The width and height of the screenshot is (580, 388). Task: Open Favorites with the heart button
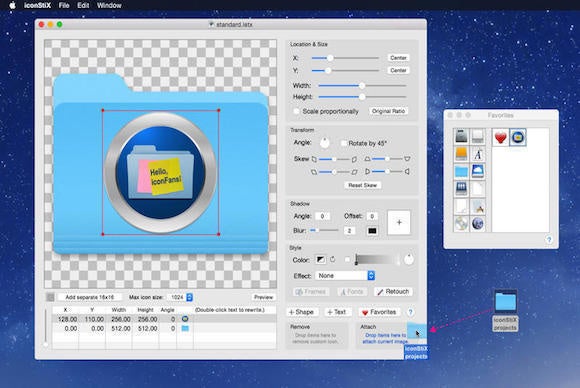379,312
